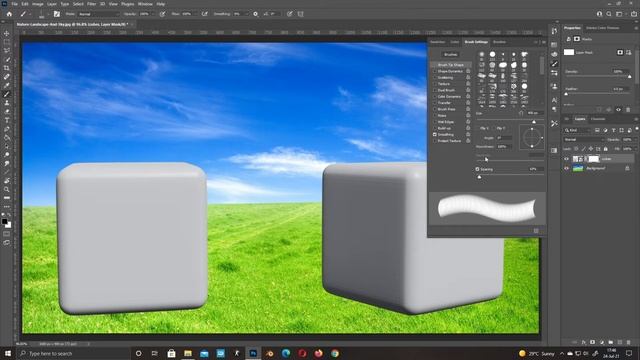The height and width of the screenshot is (360, 640).
Task: Click the Angle input field
Action: pyautogui.click(x=504, y=138)
